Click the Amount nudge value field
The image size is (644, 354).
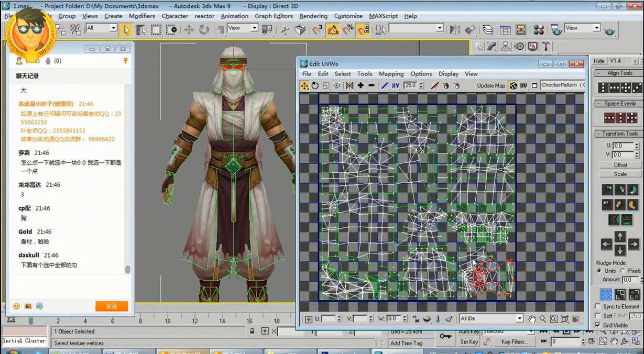(x=630, y=280)
